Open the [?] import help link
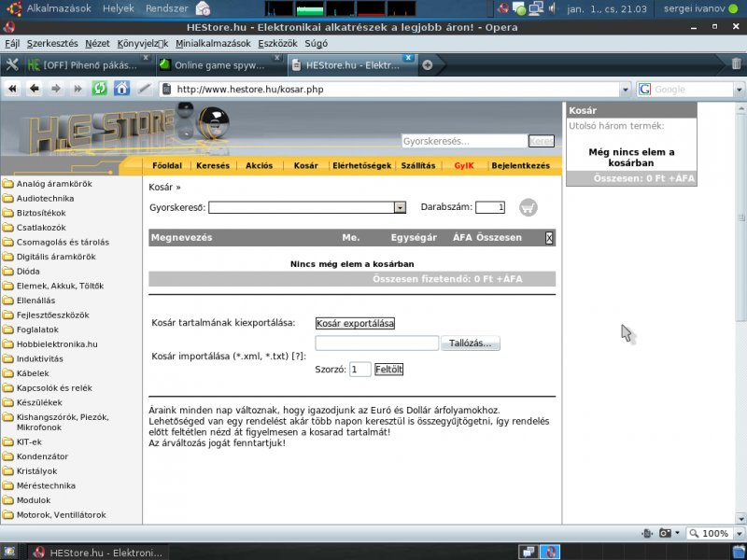747x560 pixels. [298, 357]
